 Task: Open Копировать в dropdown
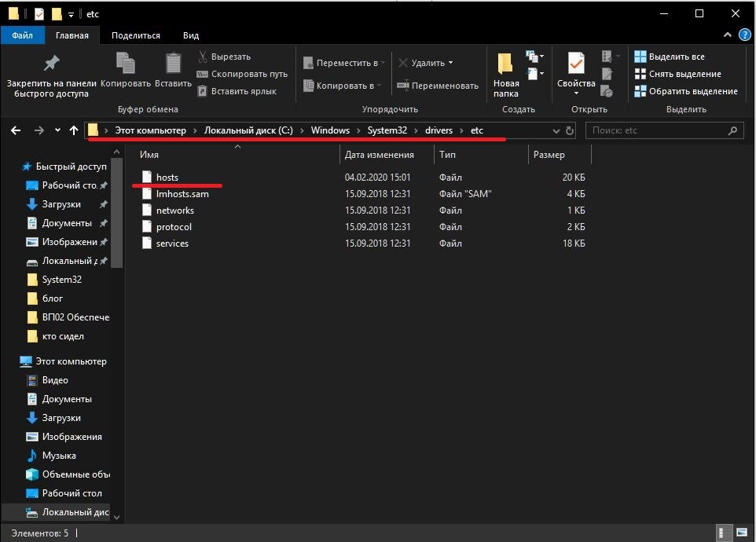click(343, 86)
